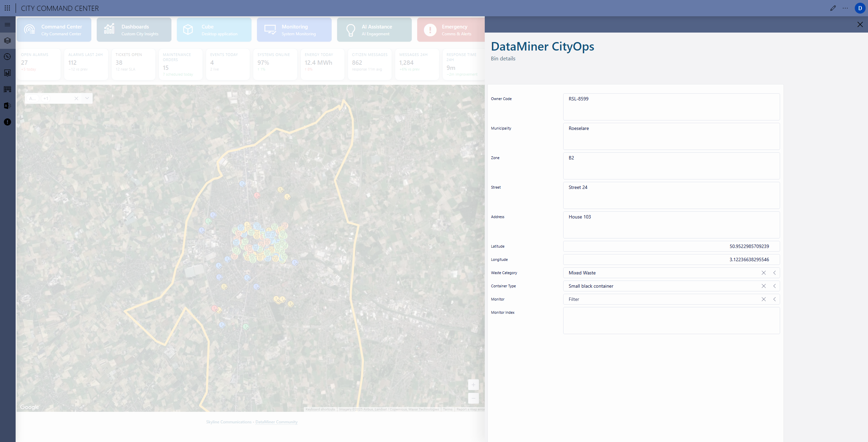The image size is (868, 442).
Task: Click the Monitor Index text area
Action: (671, 320)
